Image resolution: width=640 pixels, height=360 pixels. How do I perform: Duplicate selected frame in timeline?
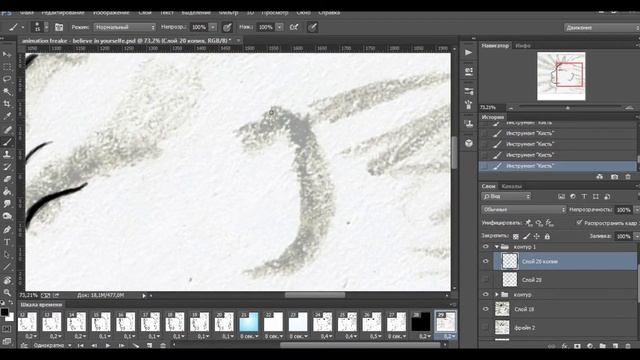tap(149, 345)
